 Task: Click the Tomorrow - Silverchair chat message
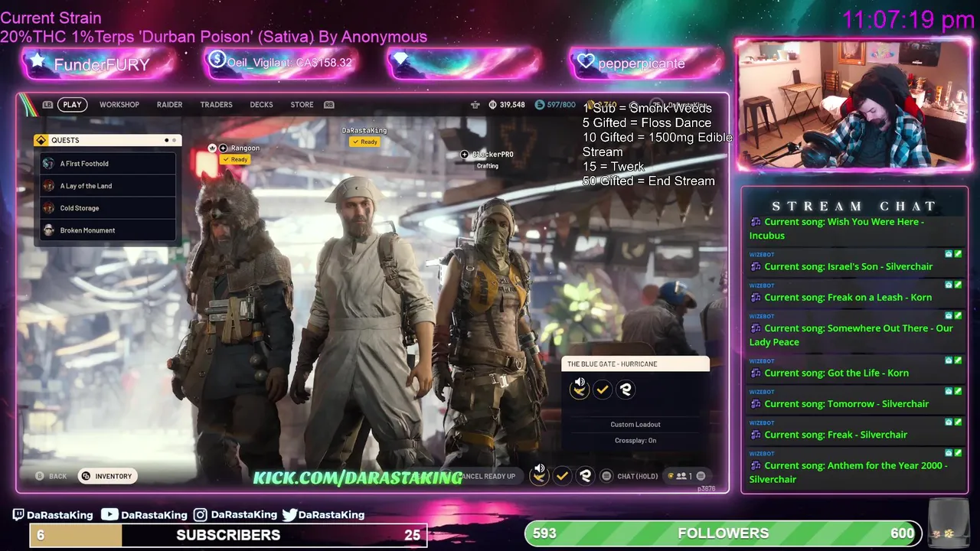tap(855, 401)
